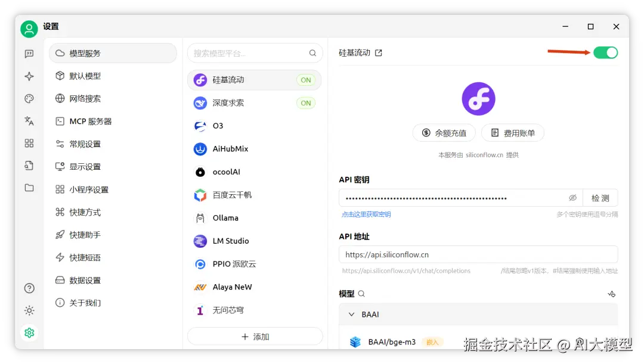Open 常规设置 menu item
Screen dimensions: 644x364
[113, 144]
